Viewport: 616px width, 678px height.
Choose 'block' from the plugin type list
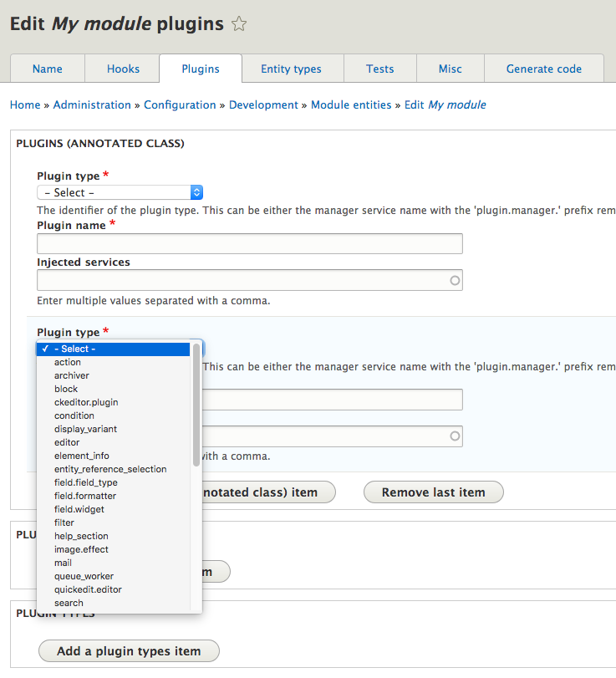[66, 389]
